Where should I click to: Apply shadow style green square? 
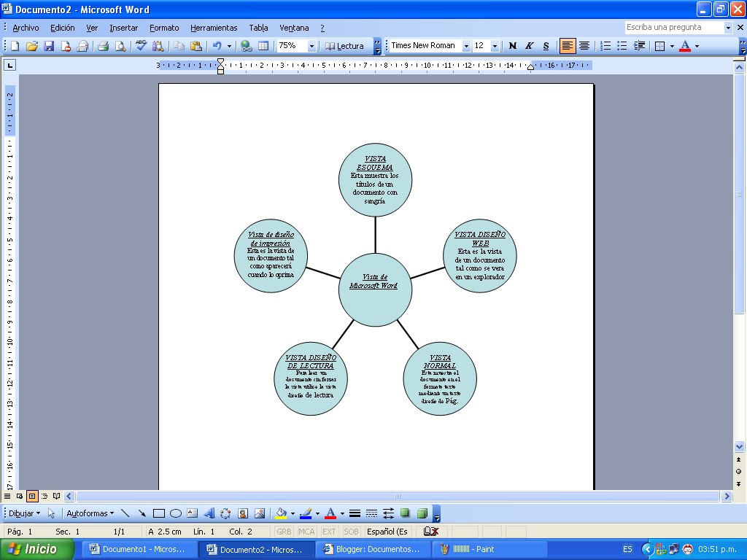point(405,513)
